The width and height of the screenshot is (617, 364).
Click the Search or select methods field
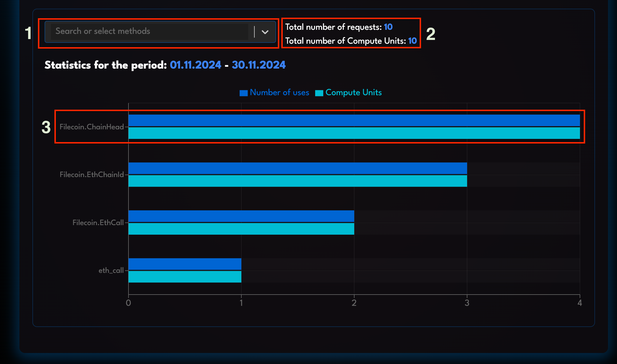click(x=149, y=31)
